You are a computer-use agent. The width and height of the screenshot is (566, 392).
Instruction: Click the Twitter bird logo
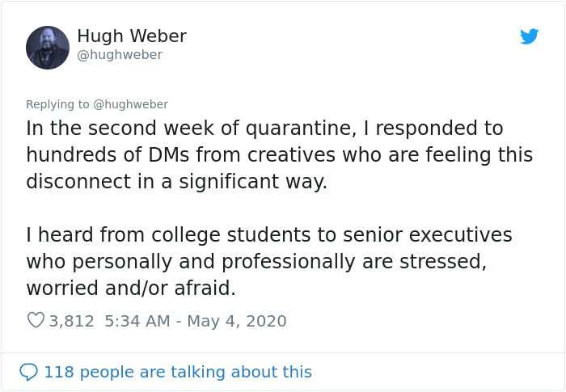[529, 36]
